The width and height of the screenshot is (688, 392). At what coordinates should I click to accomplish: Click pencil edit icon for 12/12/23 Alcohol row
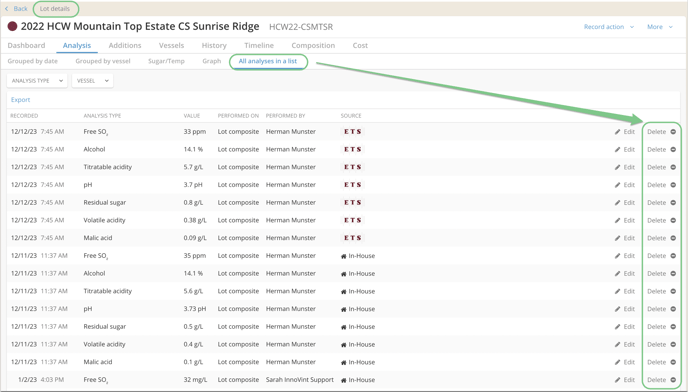click(617, 149)
